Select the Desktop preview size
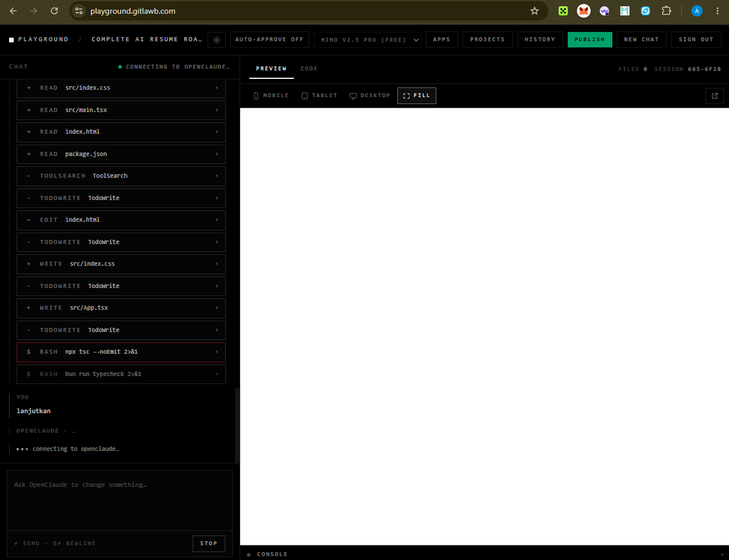The image size is (729, 560). pyautogui.click(x=370, y=95)
